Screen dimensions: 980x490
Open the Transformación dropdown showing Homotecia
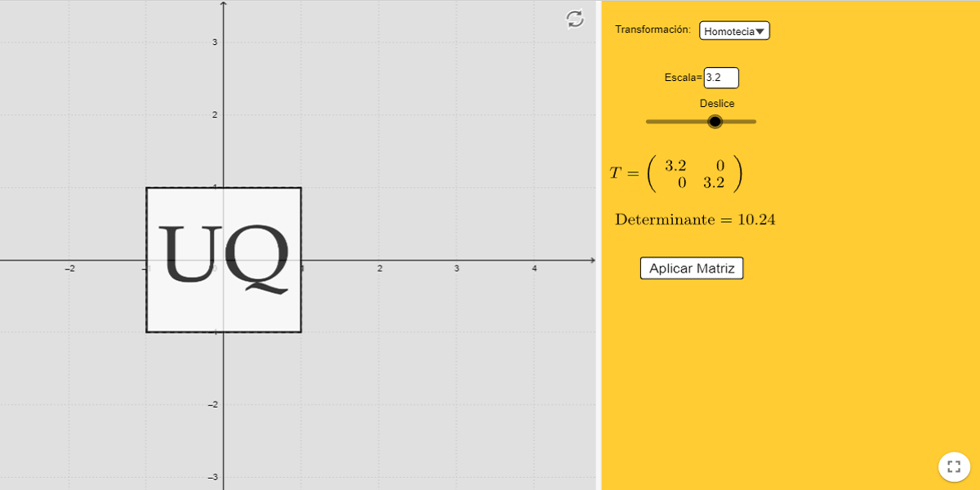click(x=735, y=31)
